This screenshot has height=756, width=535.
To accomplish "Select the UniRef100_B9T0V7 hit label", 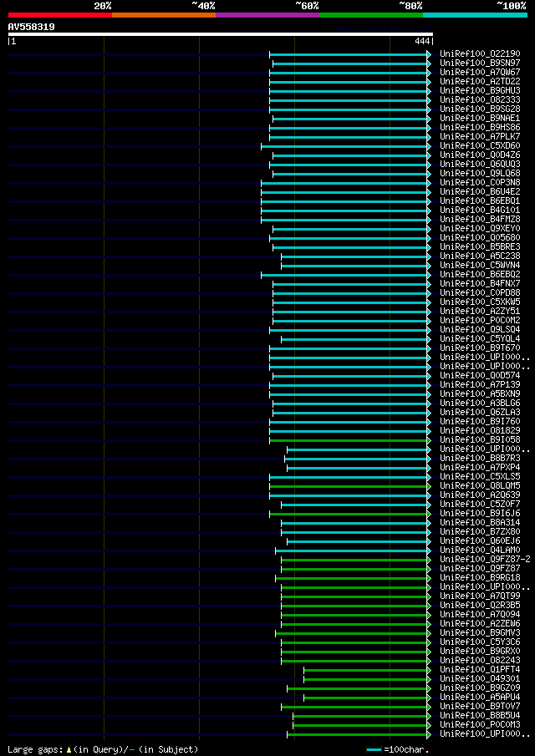I will [480, 707].
